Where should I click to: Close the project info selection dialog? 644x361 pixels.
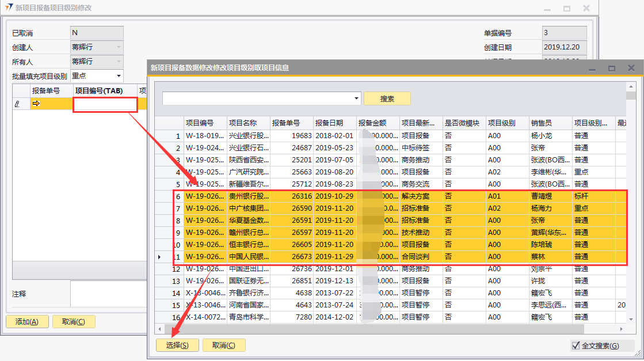pyautogui.click(x=631, y=68)
